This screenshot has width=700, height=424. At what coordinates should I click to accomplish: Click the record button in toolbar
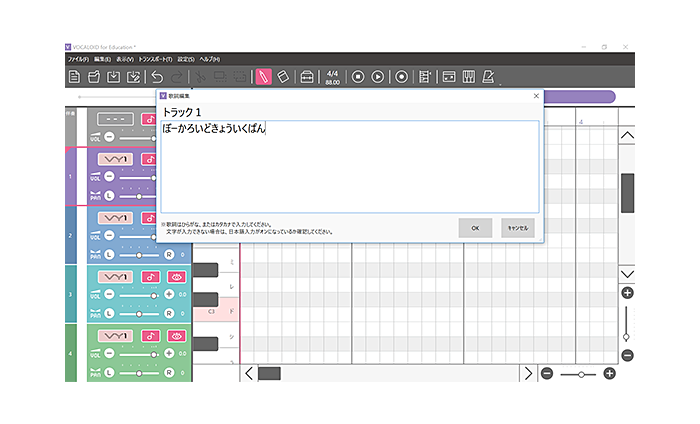coord(401,77)
